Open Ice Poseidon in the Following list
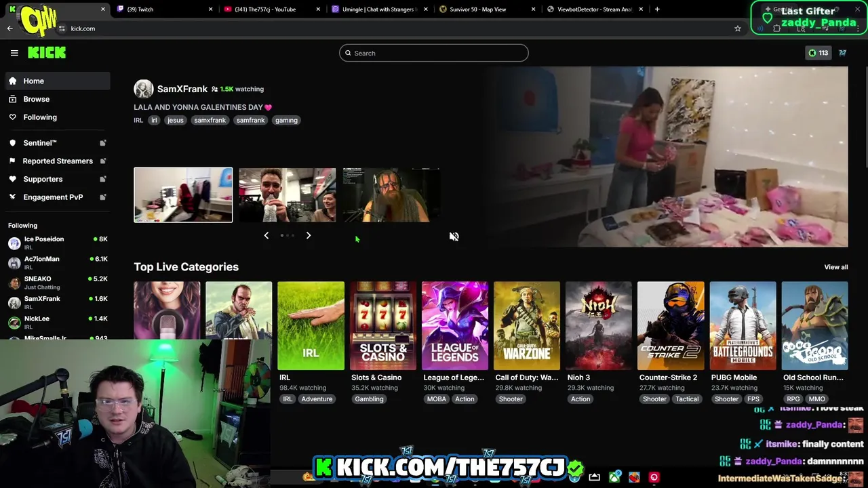868x488 pixels. (57, 243)
